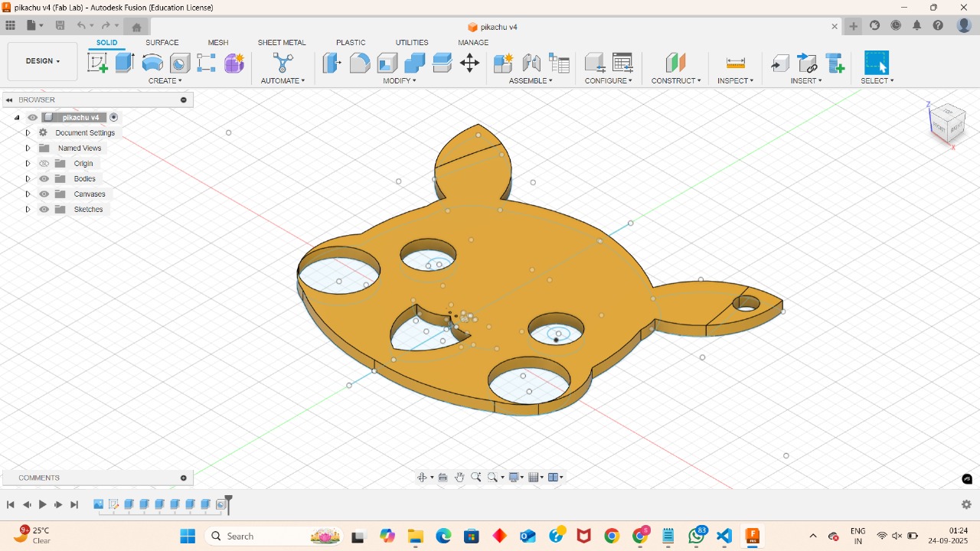
Task: Expand the Canvases folder in the browser
Action: (28, 194)
